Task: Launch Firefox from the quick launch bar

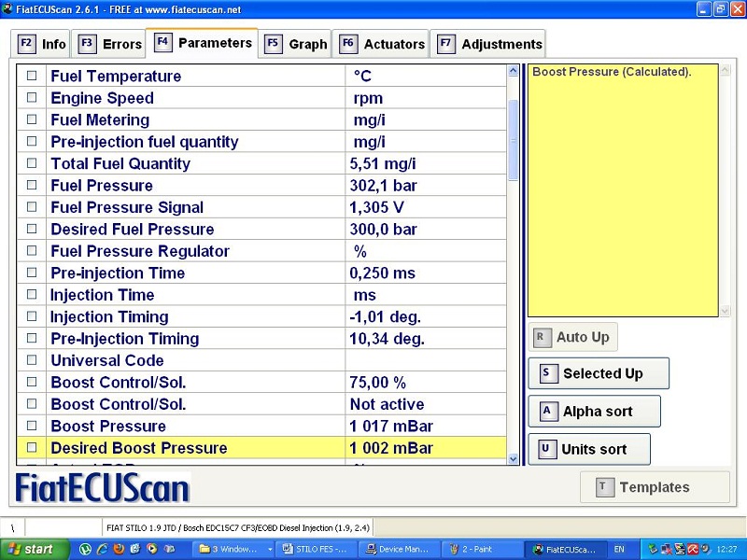Action: [x=119, y=549]
